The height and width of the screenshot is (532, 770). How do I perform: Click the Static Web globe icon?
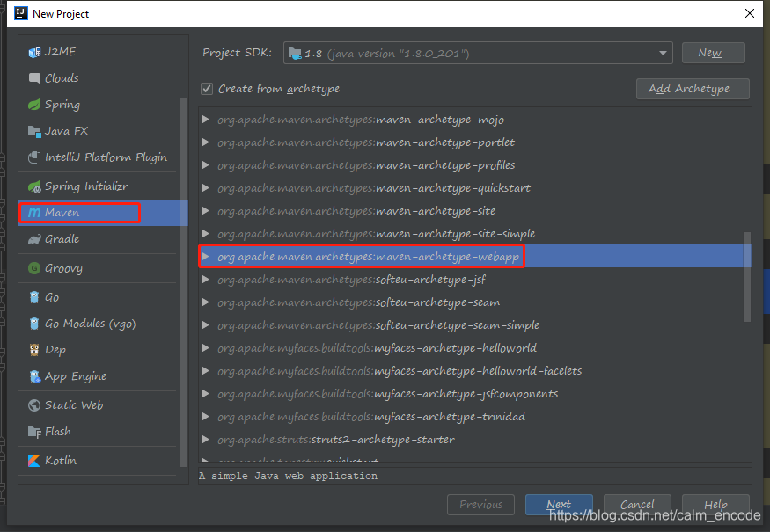point(34,404)
